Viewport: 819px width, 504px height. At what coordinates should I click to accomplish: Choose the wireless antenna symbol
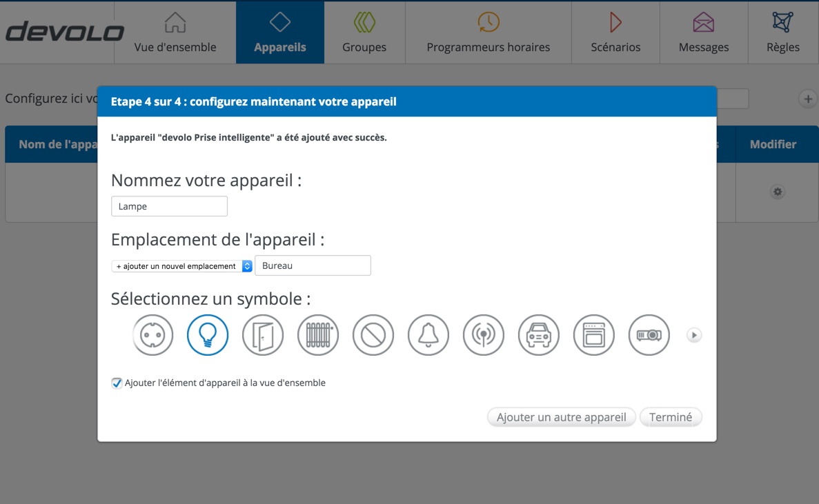point(484,335)
